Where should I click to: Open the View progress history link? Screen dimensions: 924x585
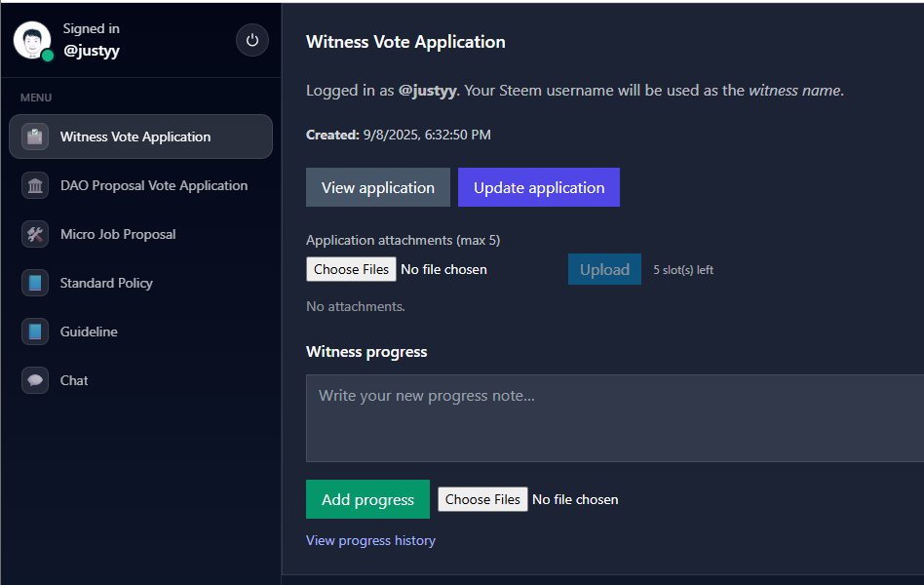(x=370, y=541)
